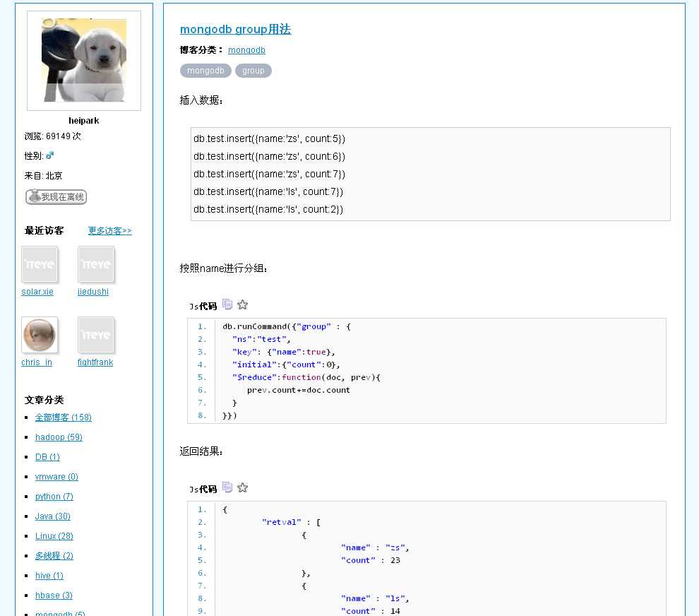Visit jiedushi's profile link
This screenshot has width=699, height=616.
93,291
